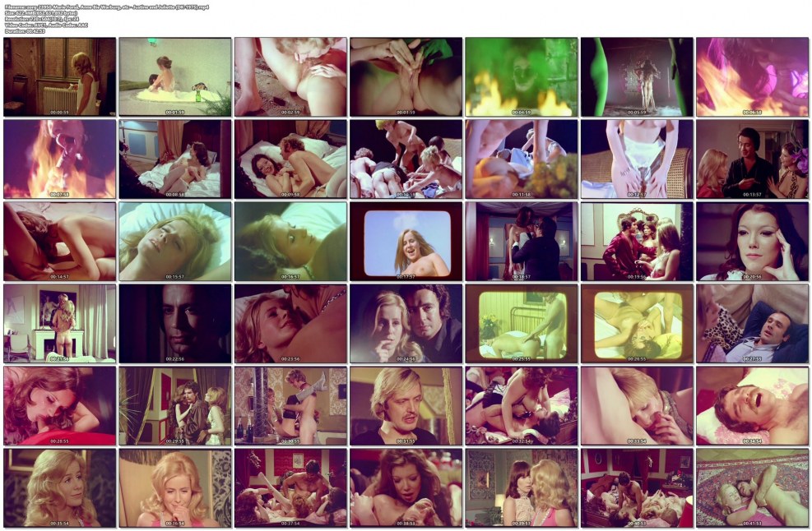Click the dark green forest frame at 00:05:59

(x=636, y=76)
